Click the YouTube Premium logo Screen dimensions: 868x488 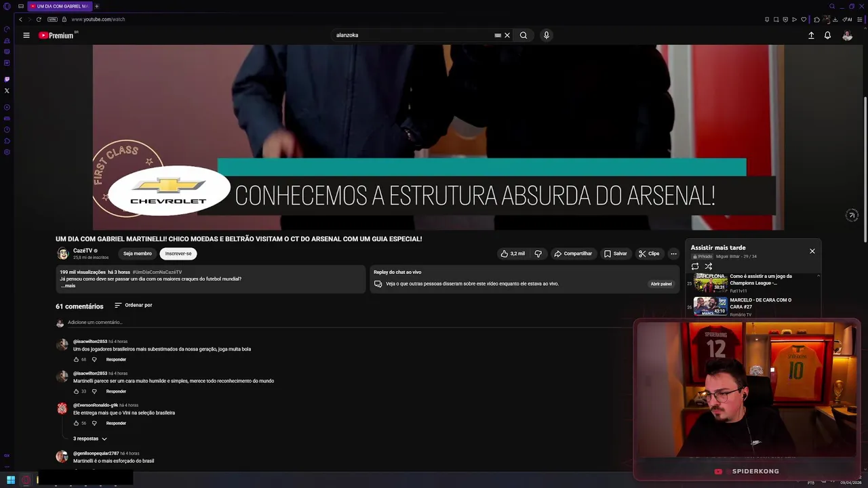[57, 35]
